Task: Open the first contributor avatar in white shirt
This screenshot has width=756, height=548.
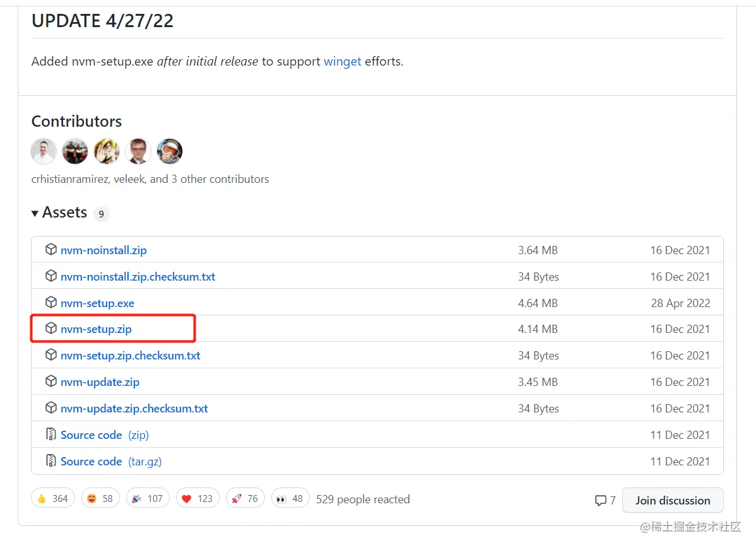Action: 44,151
